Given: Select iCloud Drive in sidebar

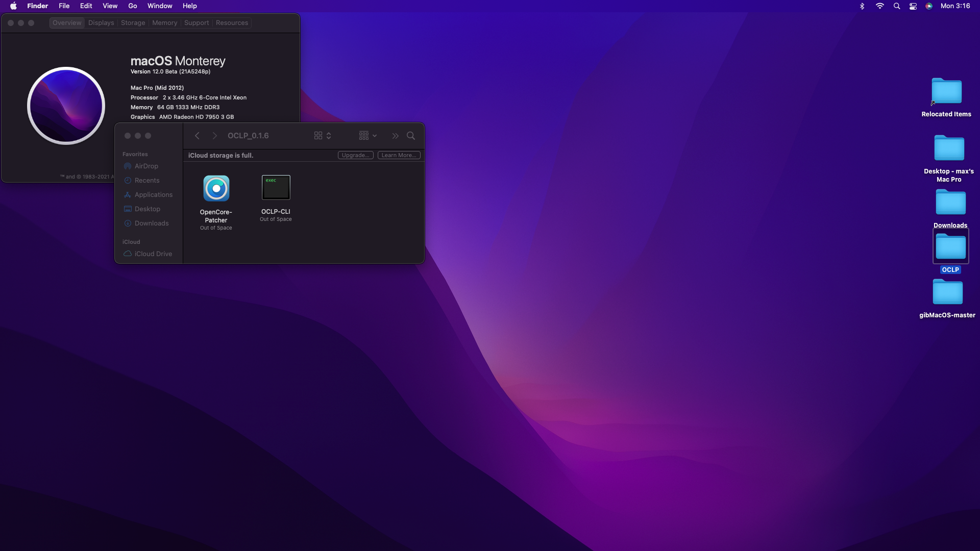Looking at the screenshot, I should coord(153,254).
